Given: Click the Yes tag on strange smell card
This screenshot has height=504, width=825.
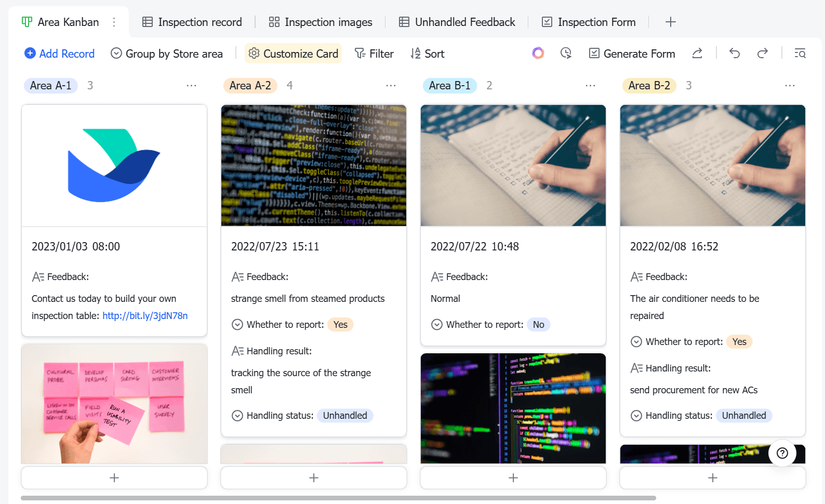Looking at the screenshot, I should (340, 324).
